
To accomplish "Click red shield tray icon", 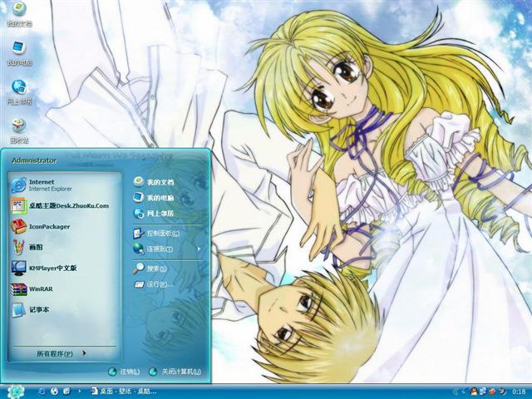I will (491, 392).
